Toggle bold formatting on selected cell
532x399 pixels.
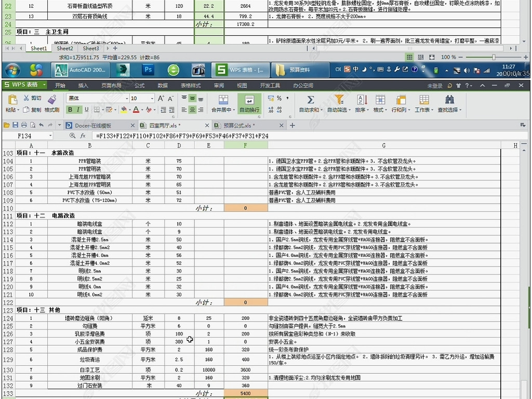click(x=71, y=110)
